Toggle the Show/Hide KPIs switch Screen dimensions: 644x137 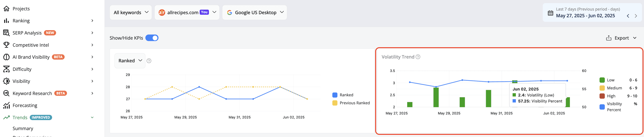click(152, 38)
